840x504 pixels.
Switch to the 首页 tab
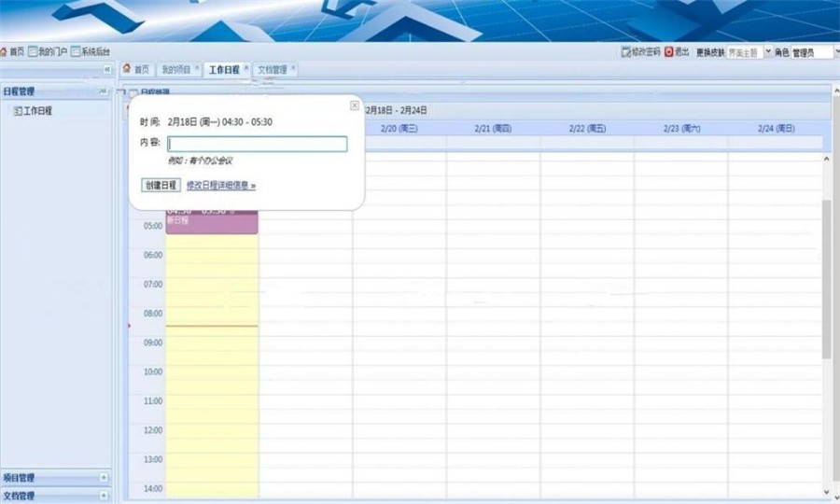(x=136, y=69)
